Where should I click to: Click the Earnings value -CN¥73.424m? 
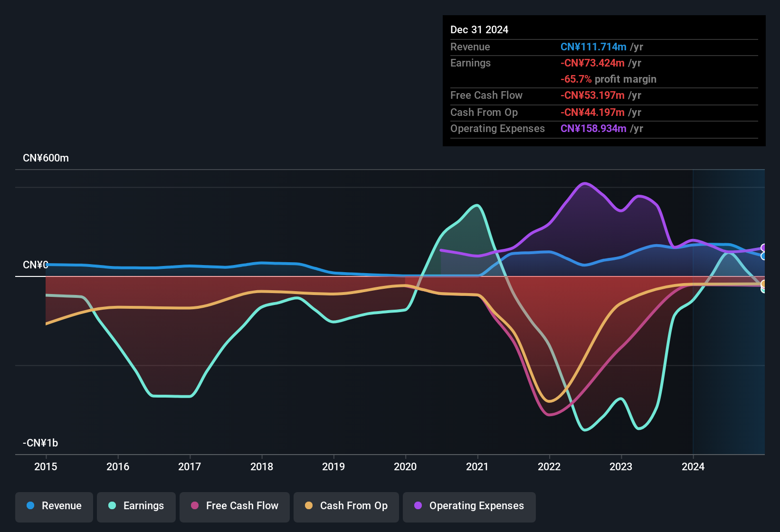coord(593,63)
